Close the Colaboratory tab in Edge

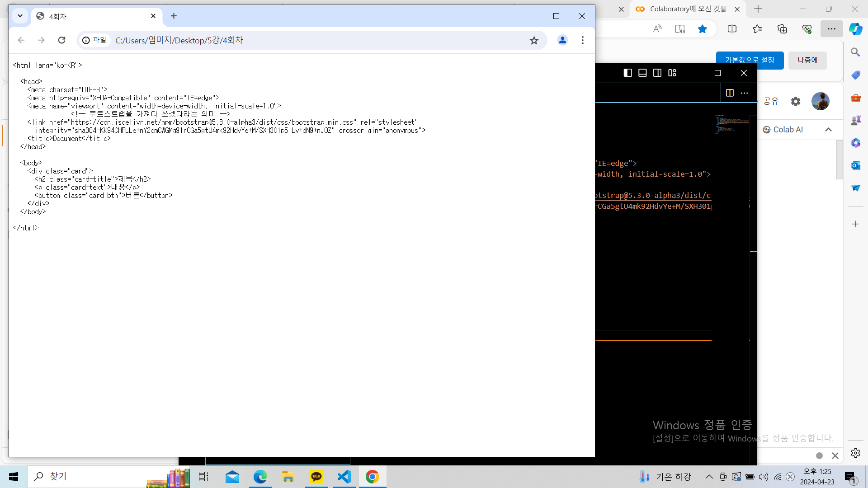point(737,9)
